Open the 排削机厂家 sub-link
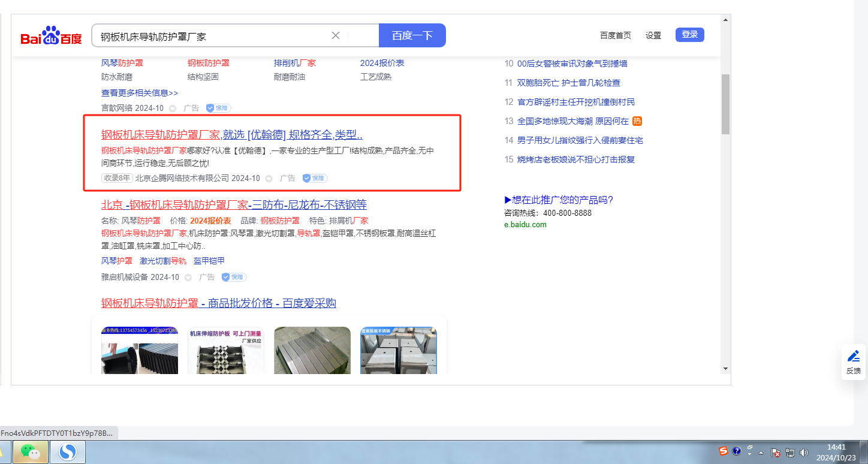This screenshot has height=464, width=868. [x=295, y=63]
